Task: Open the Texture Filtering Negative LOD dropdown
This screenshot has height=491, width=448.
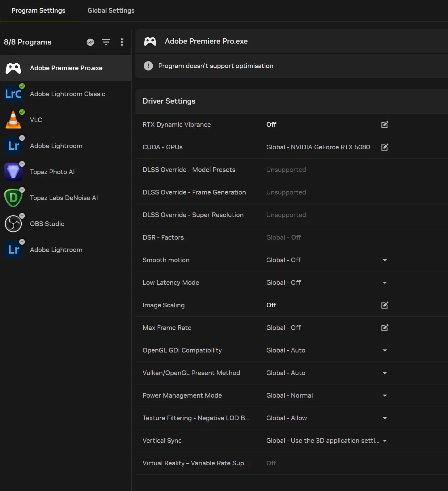Action: [x=385, y=418]
